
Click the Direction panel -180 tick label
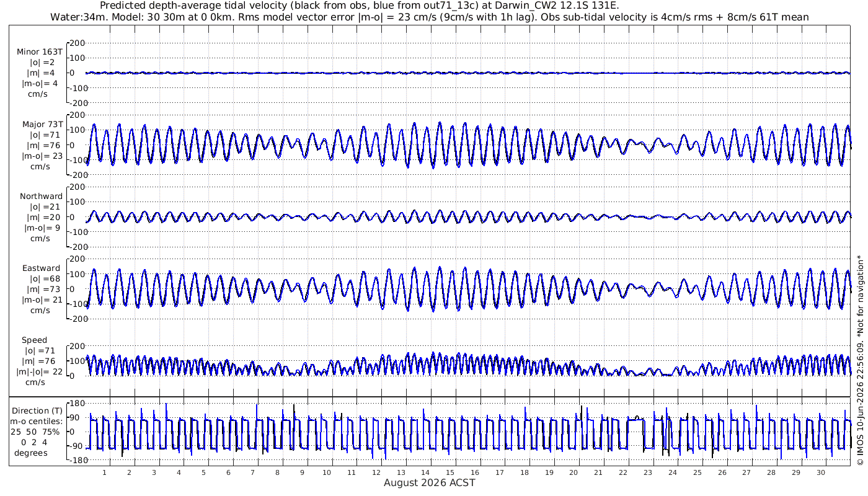74,460
